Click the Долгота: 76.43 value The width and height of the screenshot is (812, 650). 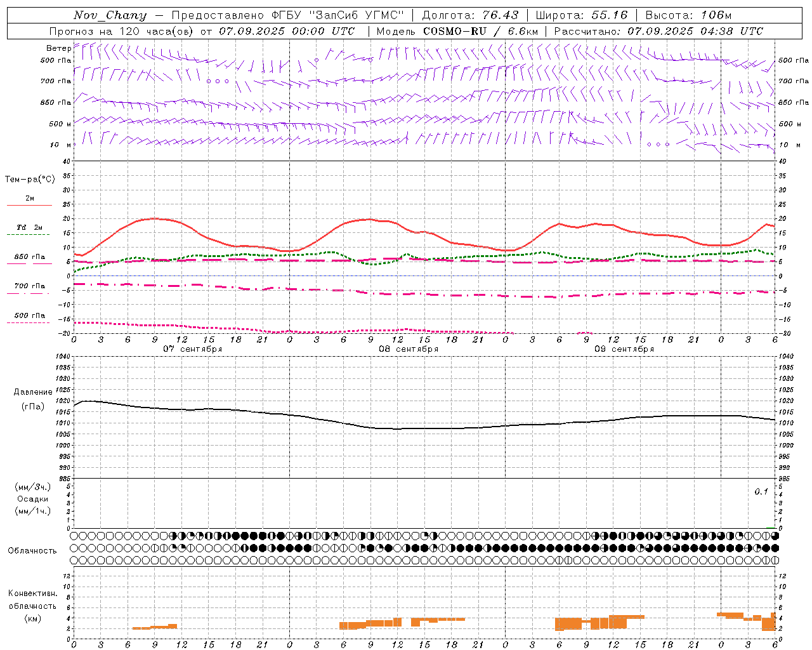[470, 15]
